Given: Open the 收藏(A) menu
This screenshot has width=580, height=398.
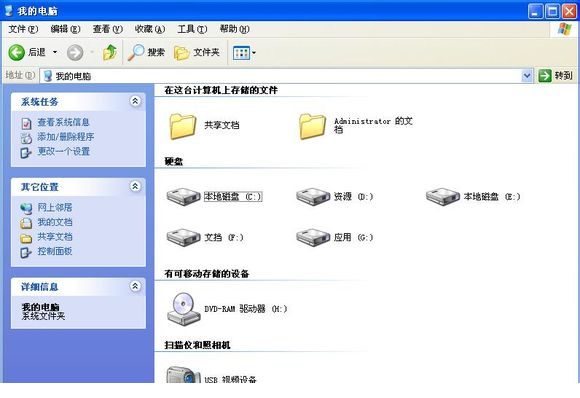Looking at the screenshot, I should coord(149,29).
